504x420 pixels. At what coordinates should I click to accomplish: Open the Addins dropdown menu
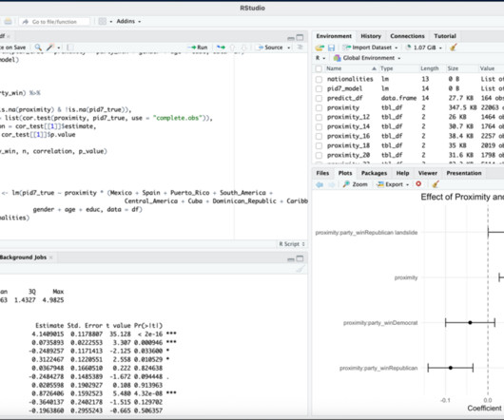pos(128,21)
